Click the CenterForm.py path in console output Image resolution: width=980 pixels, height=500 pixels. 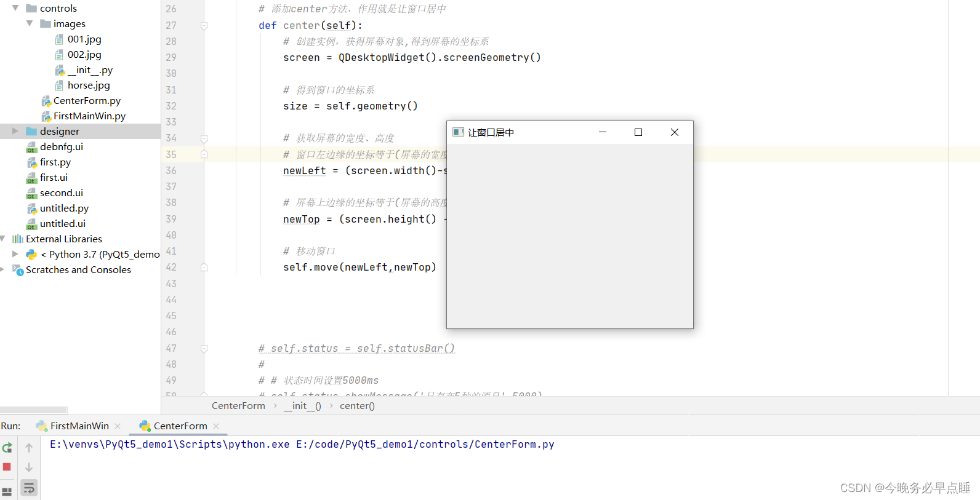point(425,444)
